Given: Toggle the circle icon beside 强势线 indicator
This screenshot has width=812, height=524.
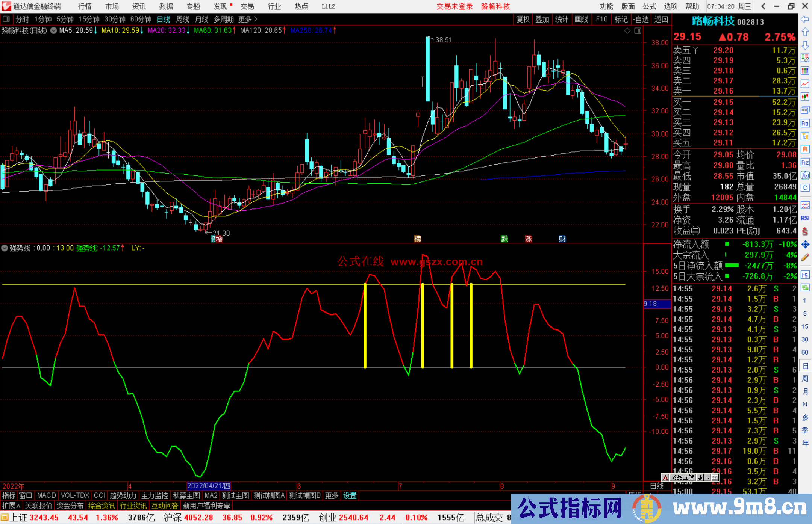Looking at the screenshot, I should pos(5,248).
